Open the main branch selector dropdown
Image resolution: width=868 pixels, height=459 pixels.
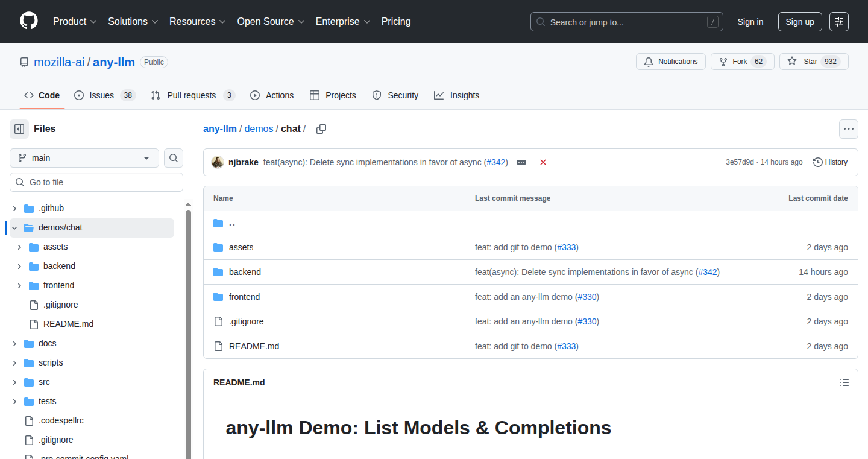[x=84, y=158]
